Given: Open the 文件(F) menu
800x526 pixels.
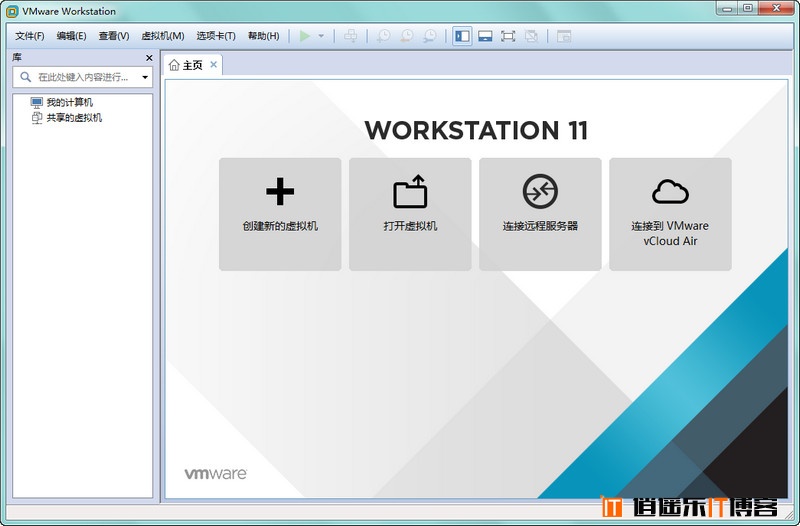Looking at the screenshot, I should [x=30, y=36].
